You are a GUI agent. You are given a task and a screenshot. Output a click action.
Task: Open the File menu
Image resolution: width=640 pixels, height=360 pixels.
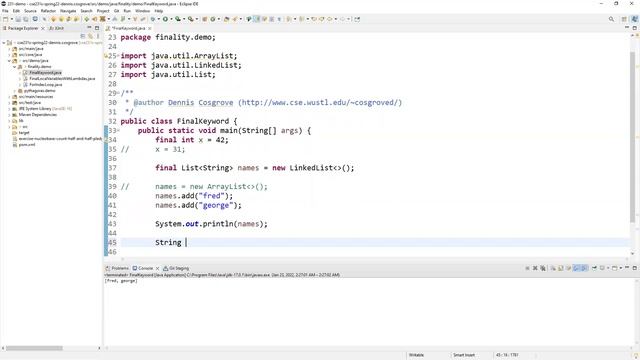(x=5, y=11)
